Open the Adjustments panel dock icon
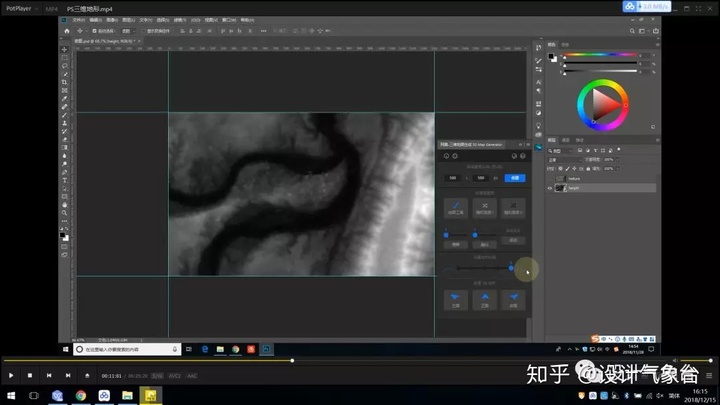The width and height of the screenshot is (720, 405). click(538, 113)
